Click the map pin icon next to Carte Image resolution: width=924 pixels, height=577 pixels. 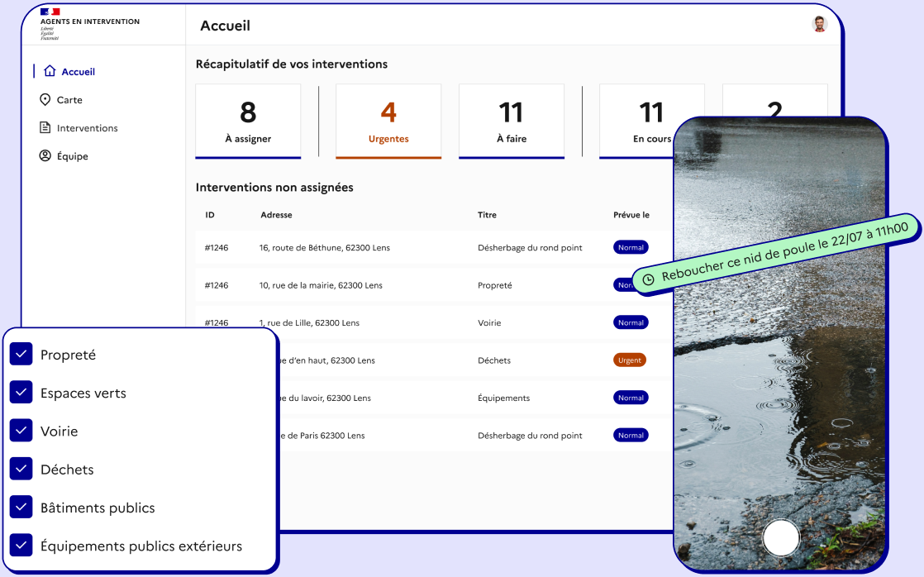(x=45, y=99)
